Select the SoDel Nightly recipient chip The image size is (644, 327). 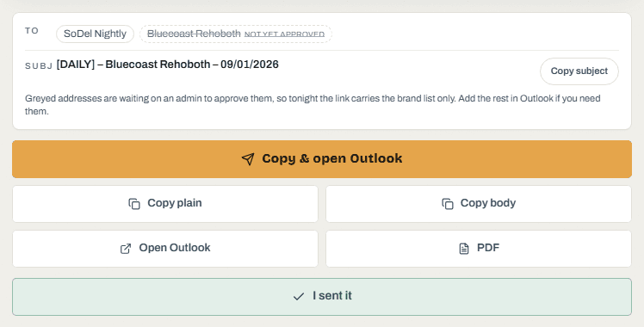[95, 34]
